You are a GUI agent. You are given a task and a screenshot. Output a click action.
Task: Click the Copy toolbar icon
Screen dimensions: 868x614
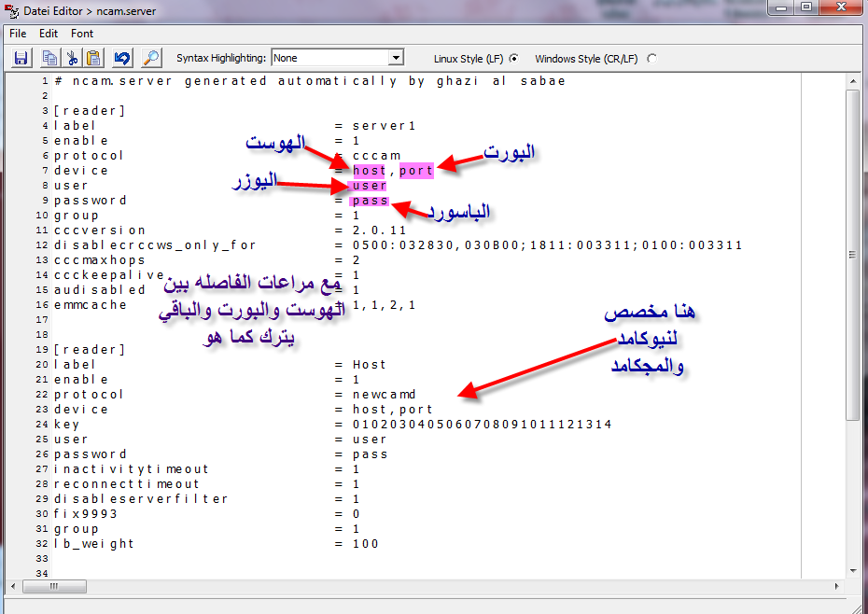click(x=49, y=58)
